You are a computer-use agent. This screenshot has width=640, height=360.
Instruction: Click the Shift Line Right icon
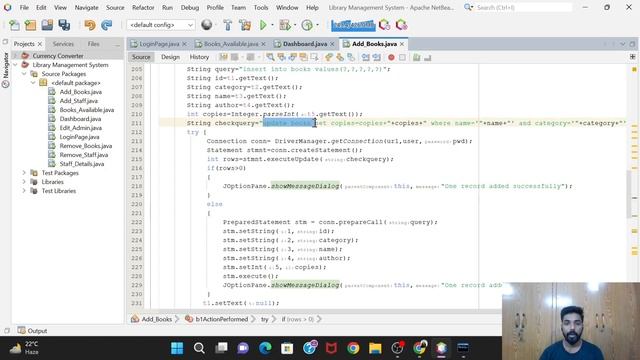pos(376,58)
